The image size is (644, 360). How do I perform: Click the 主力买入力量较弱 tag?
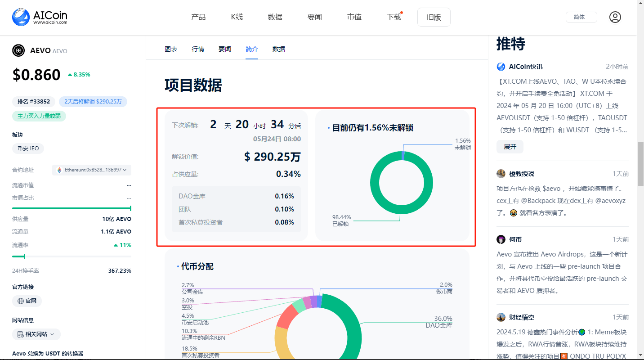(39, 116)
